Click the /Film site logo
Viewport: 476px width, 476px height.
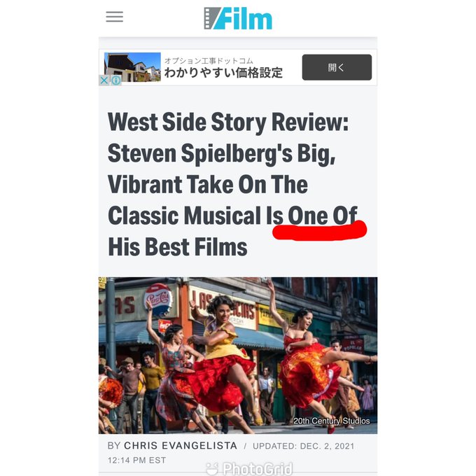pyautogui.click(x=238, y=18)
